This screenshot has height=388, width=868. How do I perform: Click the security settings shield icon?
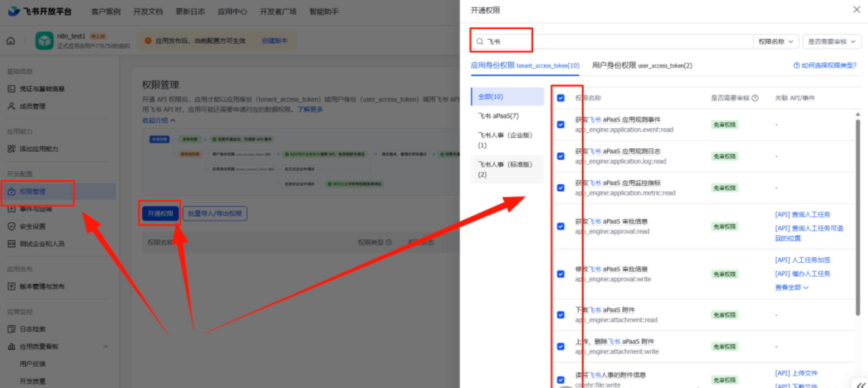click(12, 226)
